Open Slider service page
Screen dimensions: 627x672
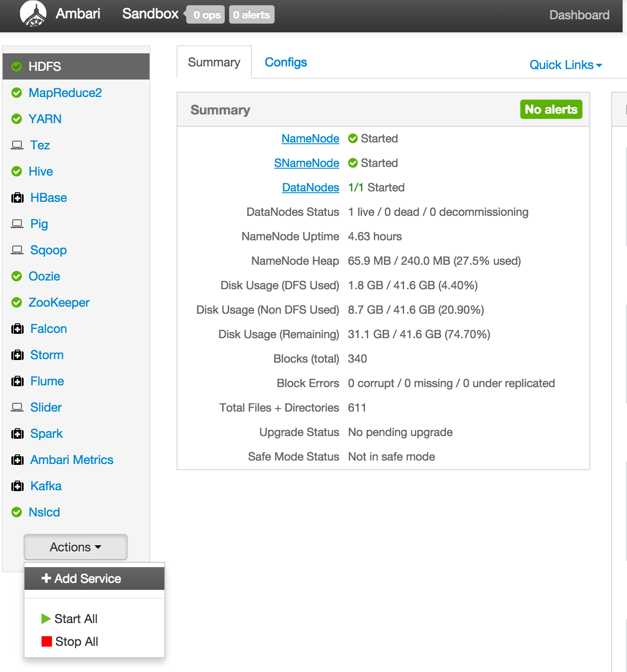click(x=46, y=407)
